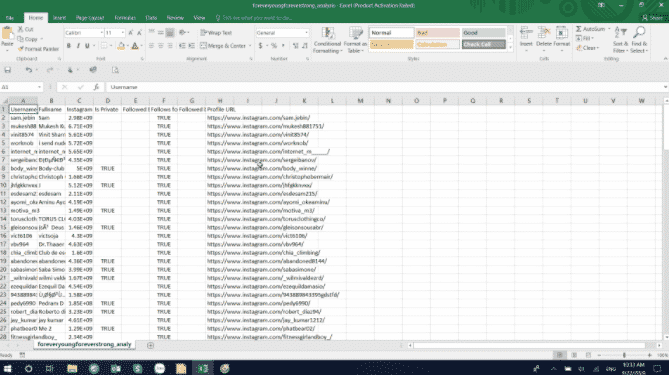Screen dimensions: 669x375
Task: Decrease the indent
Action: pyautogui.click(x=182, y=46)
